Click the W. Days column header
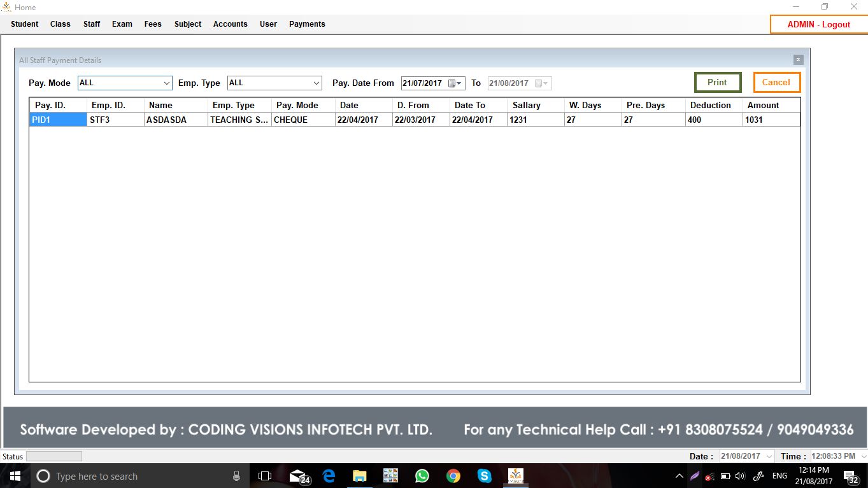The width and height of the screenshot is (868, 488). 593,106
